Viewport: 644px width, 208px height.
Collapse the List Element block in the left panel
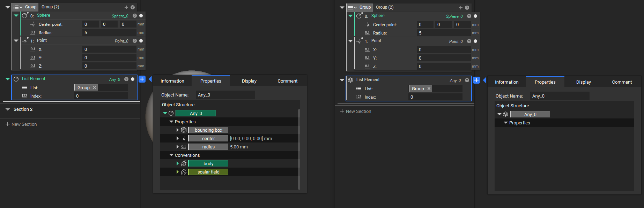[x=8, y=79]
